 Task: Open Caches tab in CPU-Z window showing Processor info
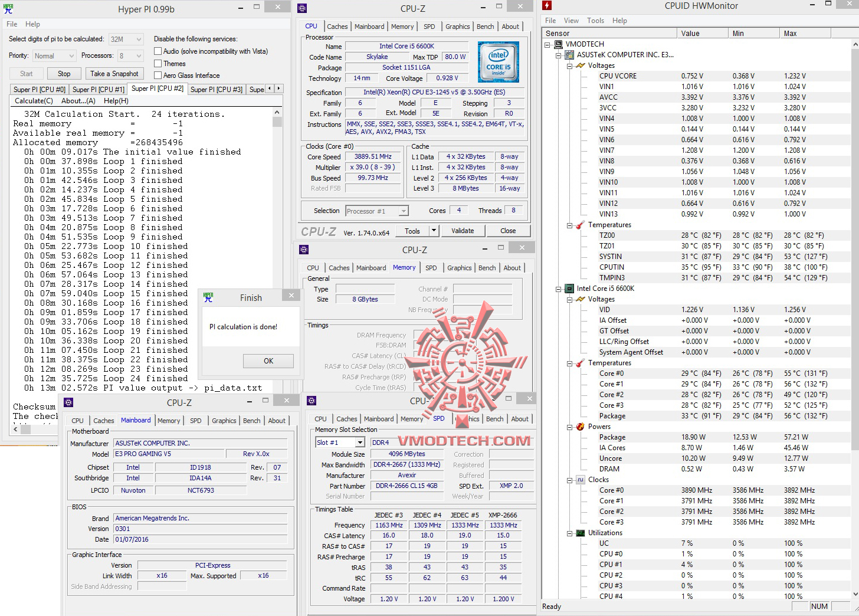point(337,27)
